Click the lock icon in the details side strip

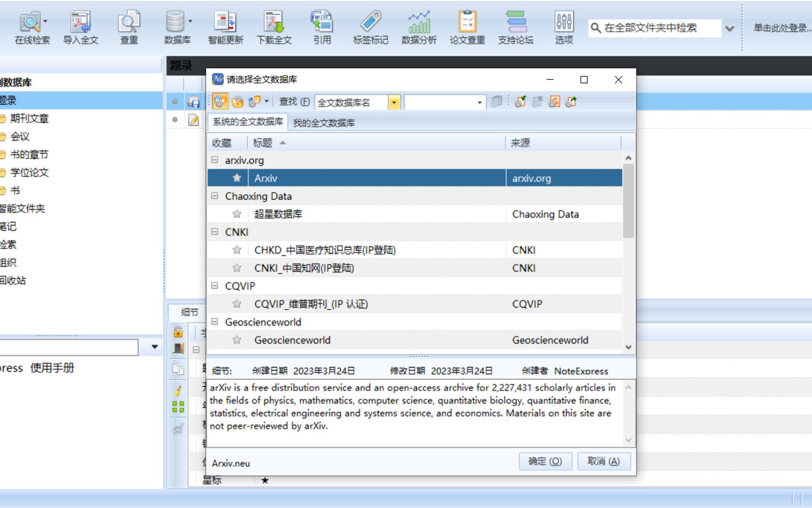point(178,332)
